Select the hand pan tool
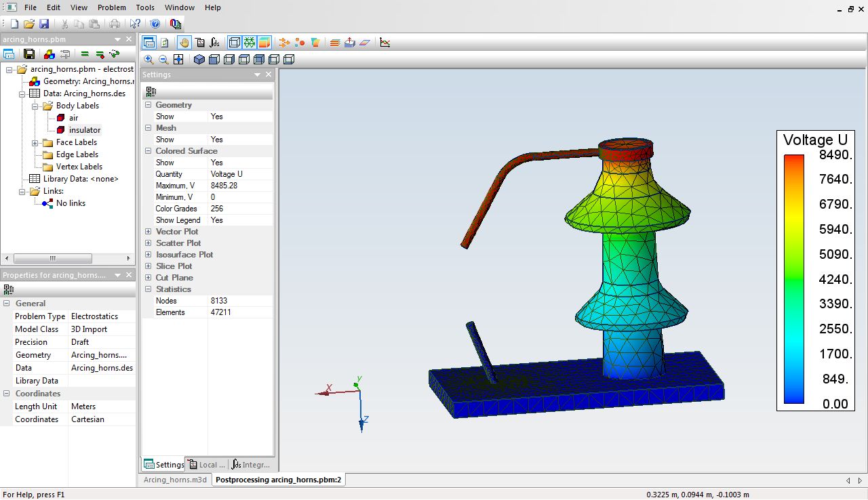868x500 pixels. pos(184,43)
